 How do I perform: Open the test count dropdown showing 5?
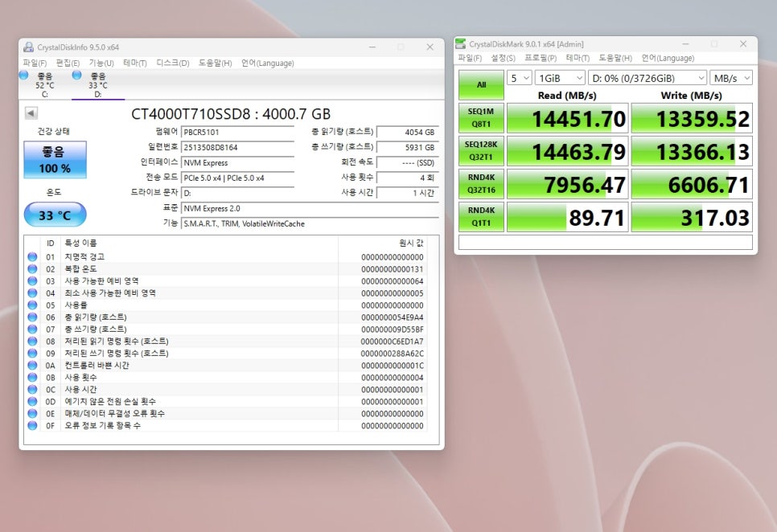click(520, 78)
